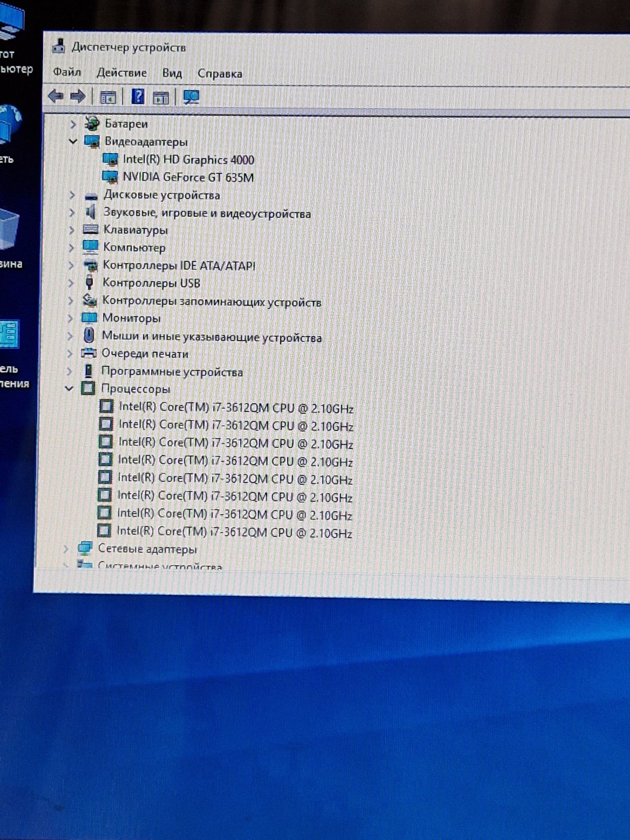The width and height of the screenshot is (630, 840).
Task: Select NVIDIA GeForce GT 635M entry
Action: 188,177
